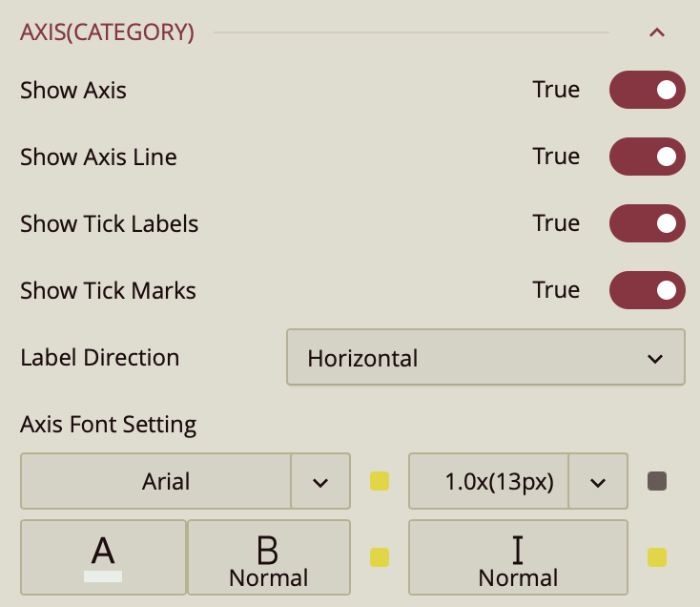Open the font size dropdown arrow
The height and width of the screenshot is (607, 700).
[598, 481]
